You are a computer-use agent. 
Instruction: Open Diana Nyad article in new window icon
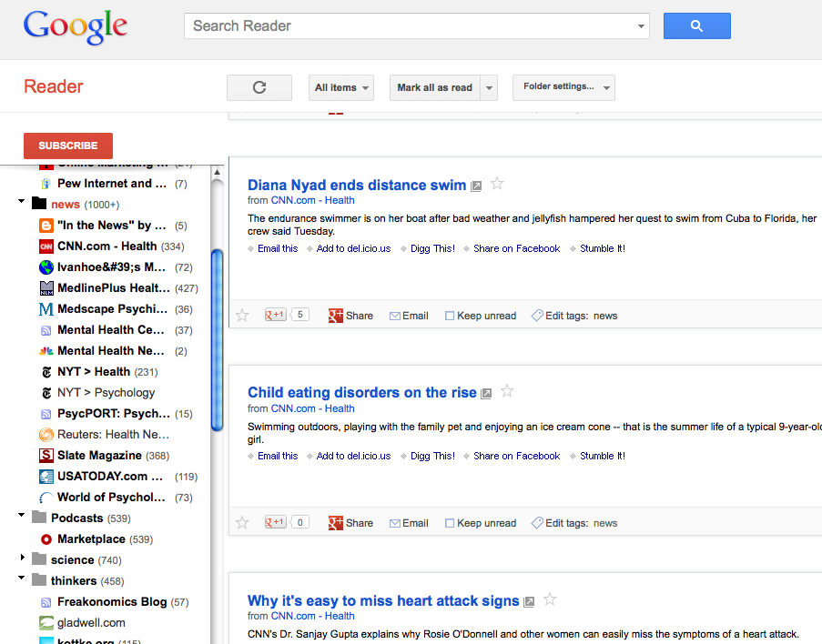point(476,186)
